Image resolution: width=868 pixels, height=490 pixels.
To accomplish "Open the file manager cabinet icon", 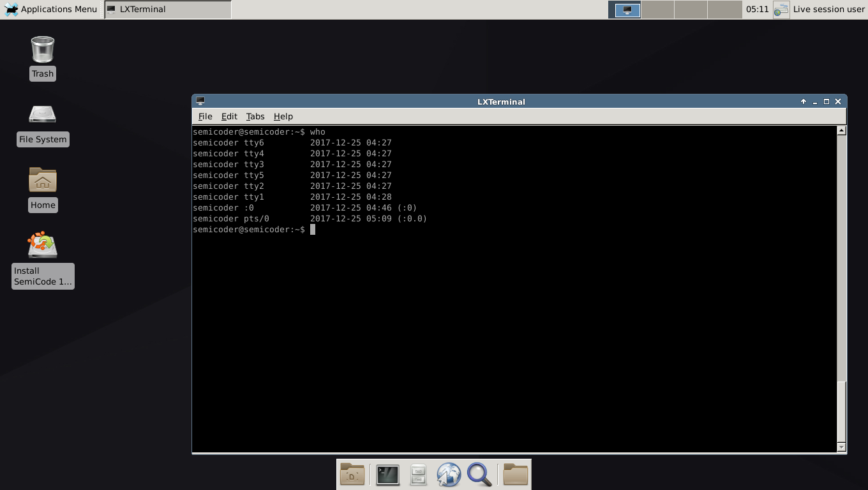I will (x=418, y=474).
